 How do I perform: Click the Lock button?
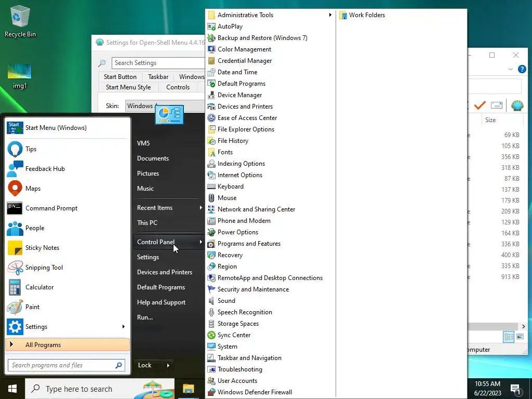[148, 365]
